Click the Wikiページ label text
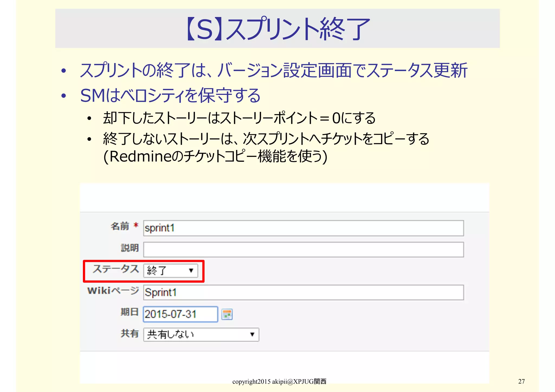Image resolution: width=555 pixels, height=392 pixels. [113, 291]
